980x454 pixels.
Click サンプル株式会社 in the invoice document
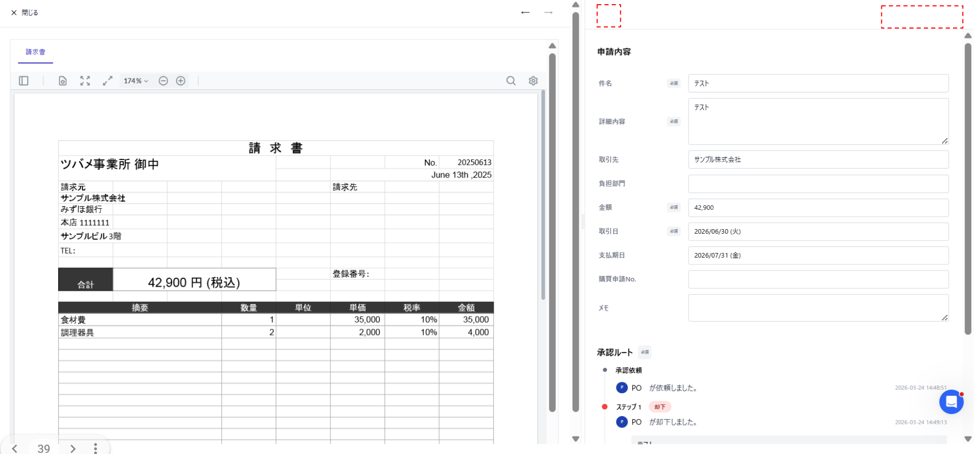tap(93, 198)
